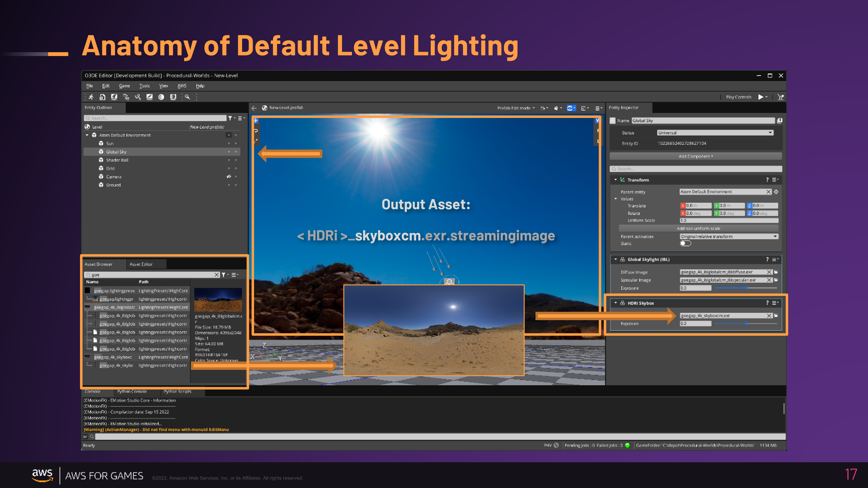This screenshot has width=868, height=488.
Task: Open the Script Canvas toolbar icon
Action: 126,97
